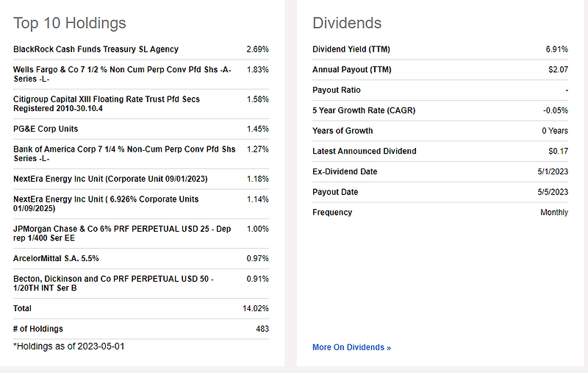Click the Payout Date label
The width and height of the screenshot is (588, 373).
(335, 192)
